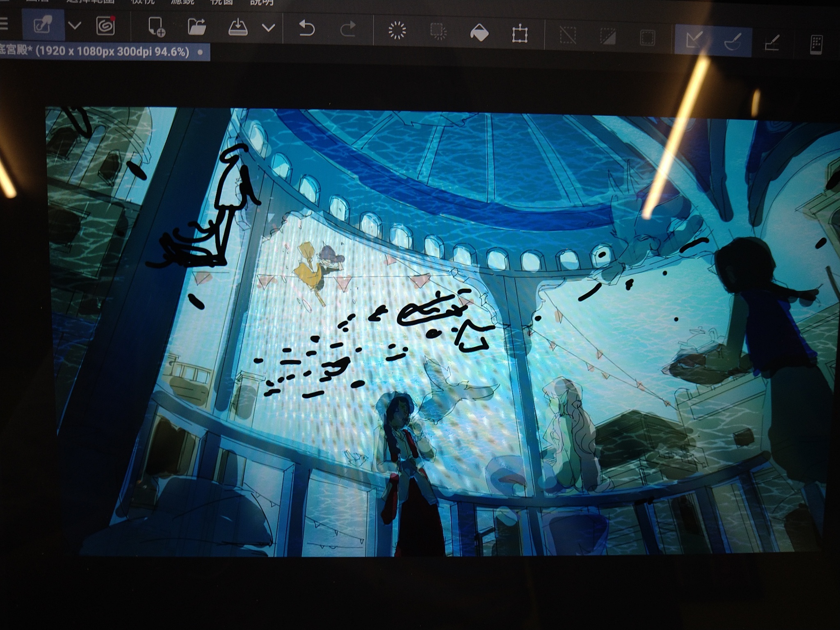Image resolution: width=840 pixels, height=630 pixels.
Task: Click the dot at the document tab's end
Action: (x=200, y=52)
